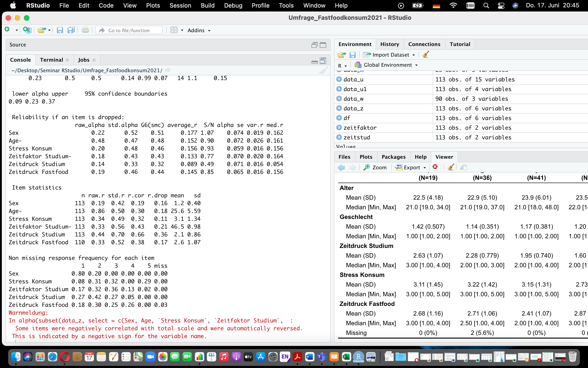Clear the console with the broom icon
588x368 pixels.
[x=323, y=70]
